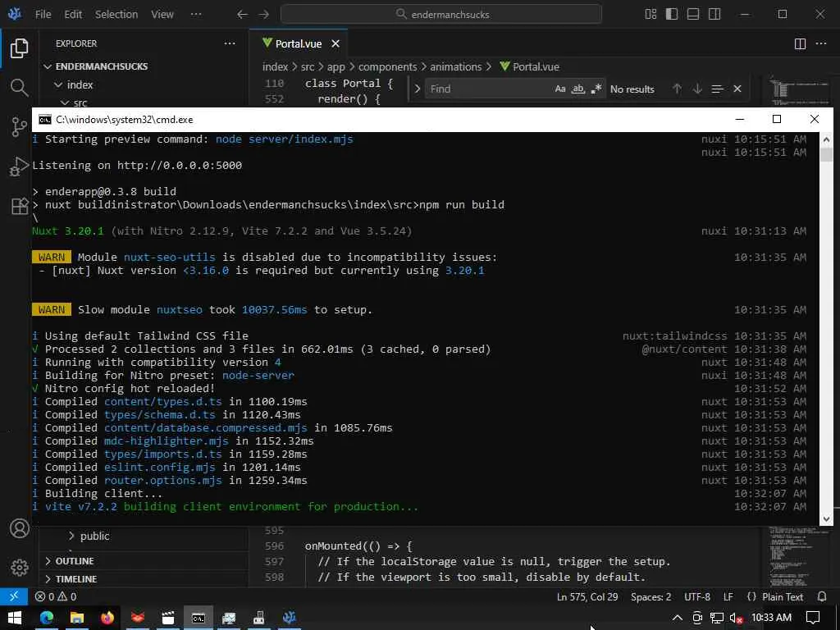Click the Portal.vue breadcrumb item
The height and width of the screenshot is (630, 840).
tap(529, 67)
